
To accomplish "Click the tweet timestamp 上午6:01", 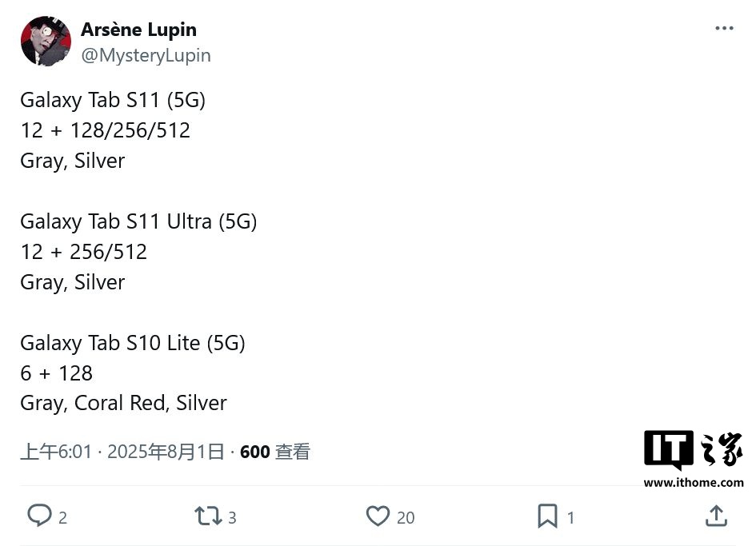I will point(56,452).
